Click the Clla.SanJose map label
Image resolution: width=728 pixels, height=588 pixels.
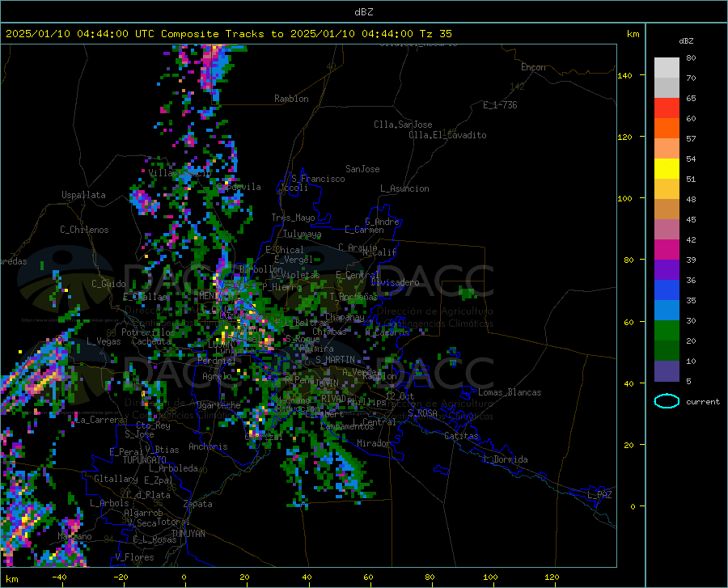click(403, 125)
